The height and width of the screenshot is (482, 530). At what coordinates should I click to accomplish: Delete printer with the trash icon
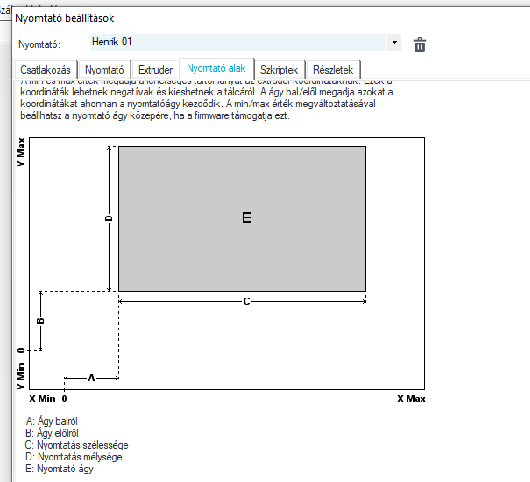pyautogui.click(x=420, y=44)
